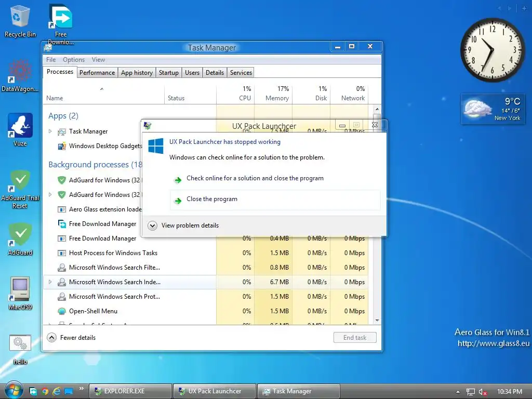Select 6.7 MB memory value cell
Screen dimensions: 532x399
click(273, 282)
